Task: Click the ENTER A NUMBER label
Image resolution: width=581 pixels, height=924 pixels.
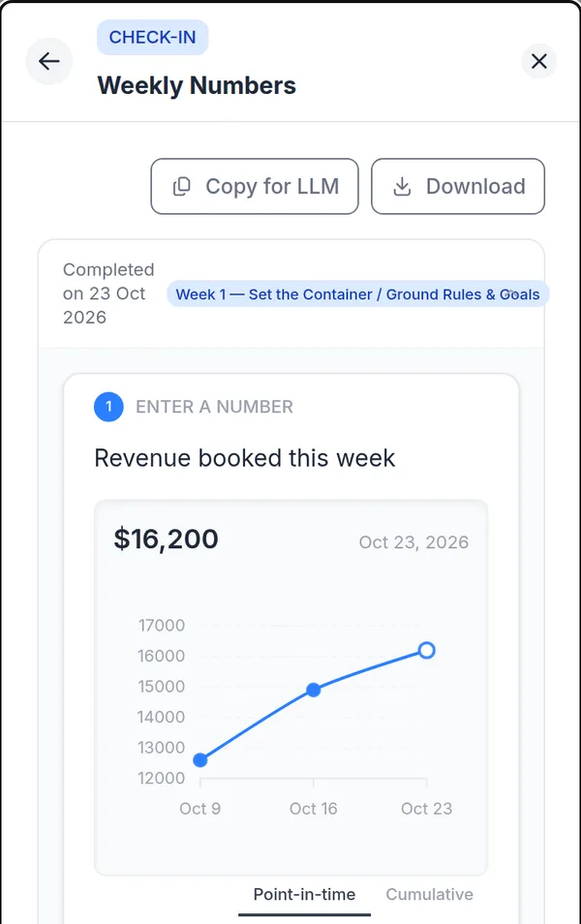Action: [215, 407]
